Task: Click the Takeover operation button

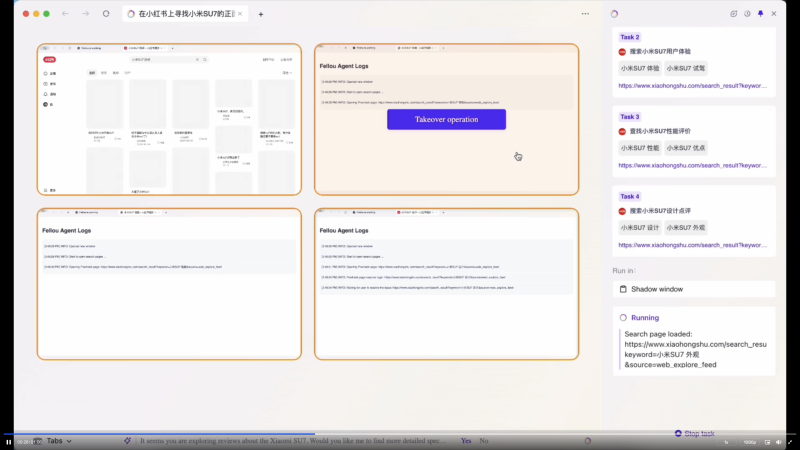Action: [446, 119]
